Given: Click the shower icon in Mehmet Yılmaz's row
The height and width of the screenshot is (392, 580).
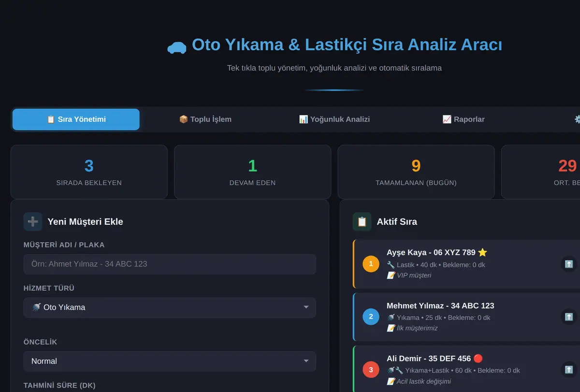Looking at the screenshot, I should pyautogui.click(x=391, y=318).
